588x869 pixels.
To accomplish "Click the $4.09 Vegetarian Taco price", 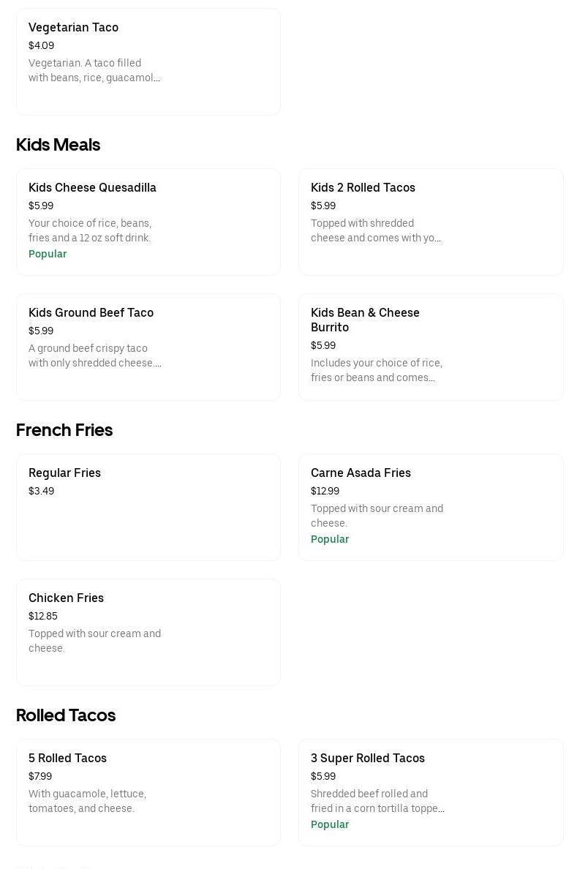I will tap(41, 45).
